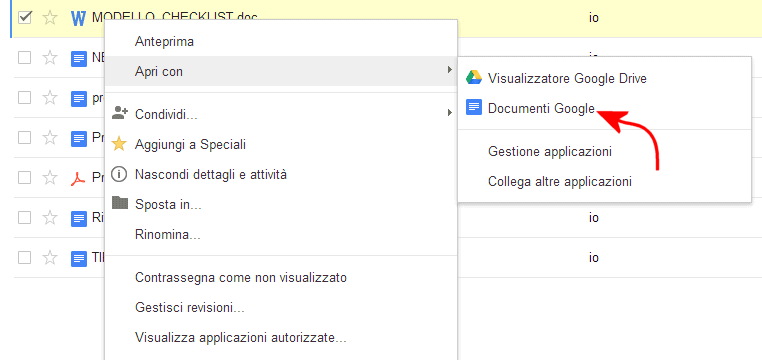Tick checkbox next to the PDF file row
This screenshot has height=360, width=762.
(x=24, y=178)
